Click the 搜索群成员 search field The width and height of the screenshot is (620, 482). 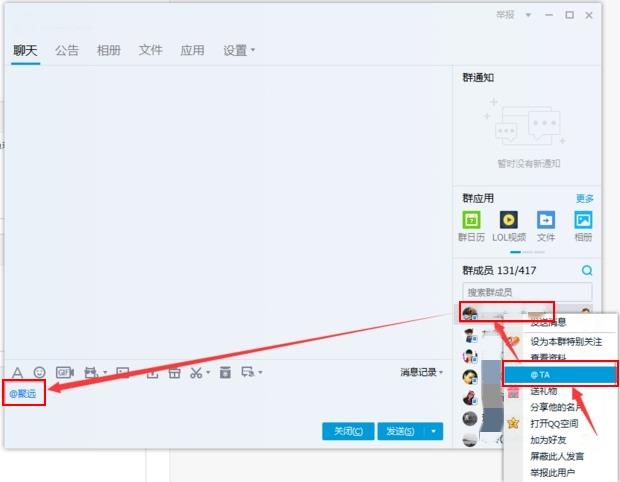(520, 292)
